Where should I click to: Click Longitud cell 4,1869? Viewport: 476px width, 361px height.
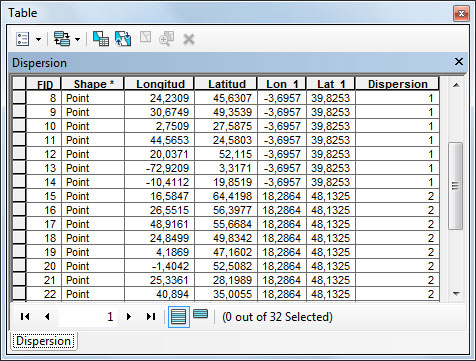tap(160, 252)
